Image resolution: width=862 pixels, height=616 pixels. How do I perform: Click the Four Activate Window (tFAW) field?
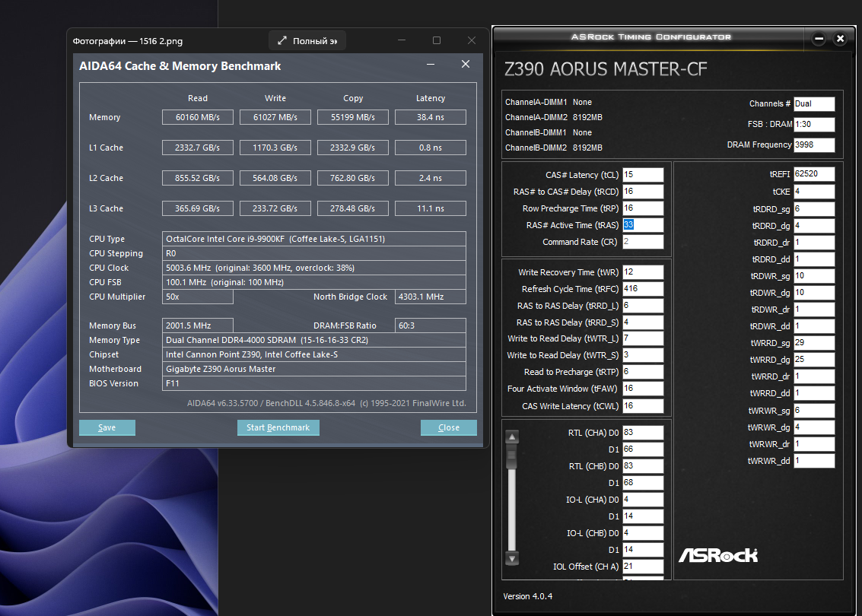(643, 389)
